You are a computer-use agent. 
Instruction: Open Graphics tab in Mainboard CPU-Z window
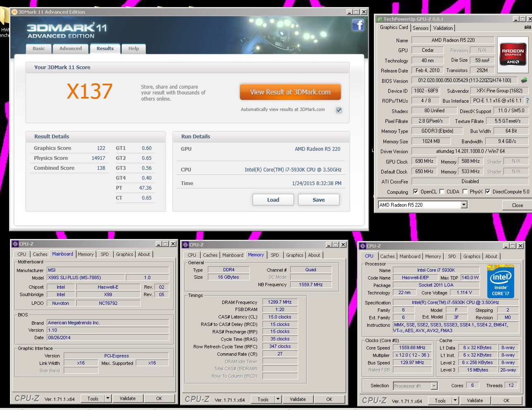tap(125, 254)
